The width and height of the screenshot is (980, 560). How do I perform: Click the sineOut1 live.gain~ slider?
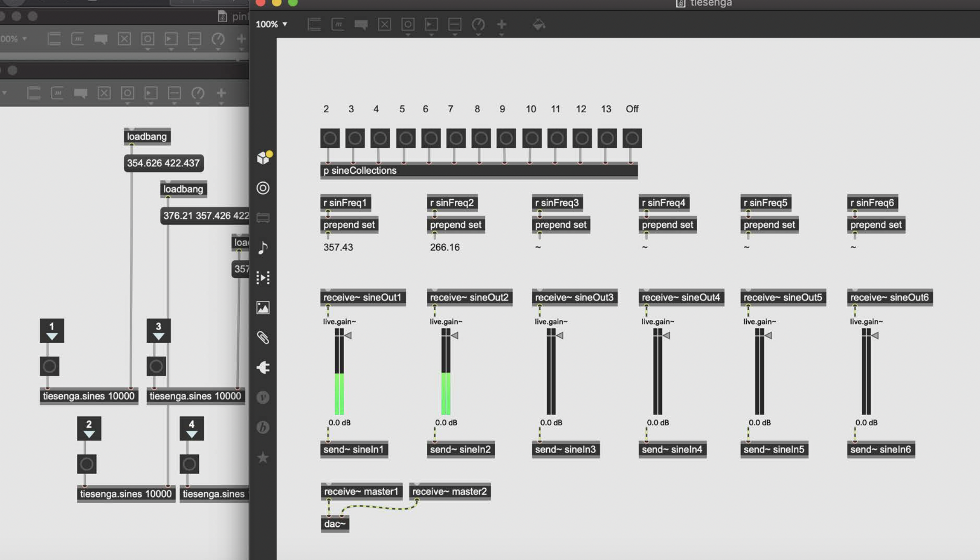click(x=339, y=371)
